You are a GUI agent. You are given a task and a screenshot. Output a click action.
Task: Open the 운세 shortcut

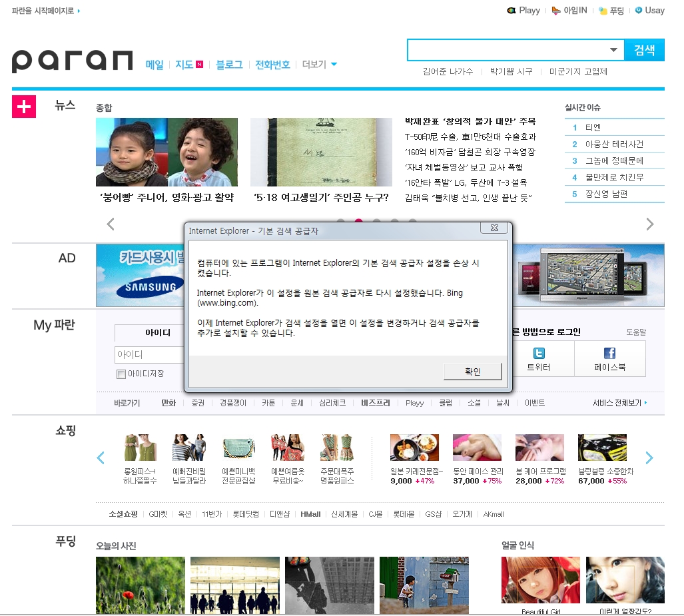pos(297,403)
